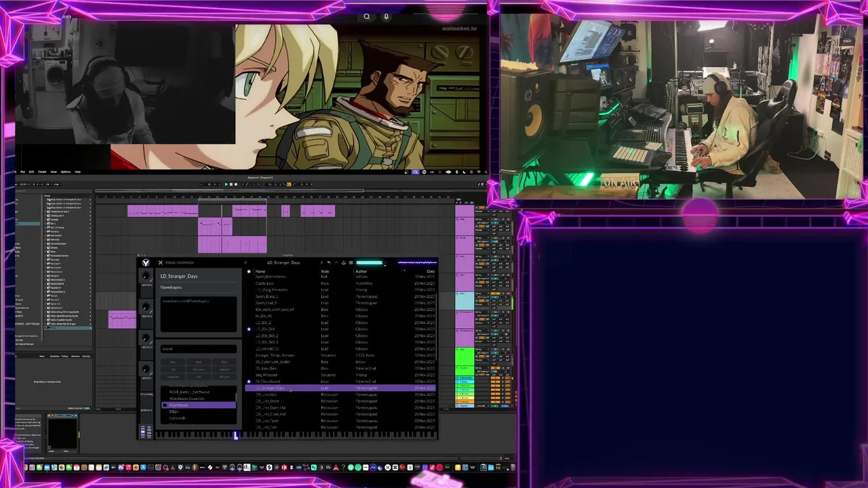Open the File menu in Ableton
Viewport: 868px width, 488px height.
pyautogui.click(x=23, y=171)
